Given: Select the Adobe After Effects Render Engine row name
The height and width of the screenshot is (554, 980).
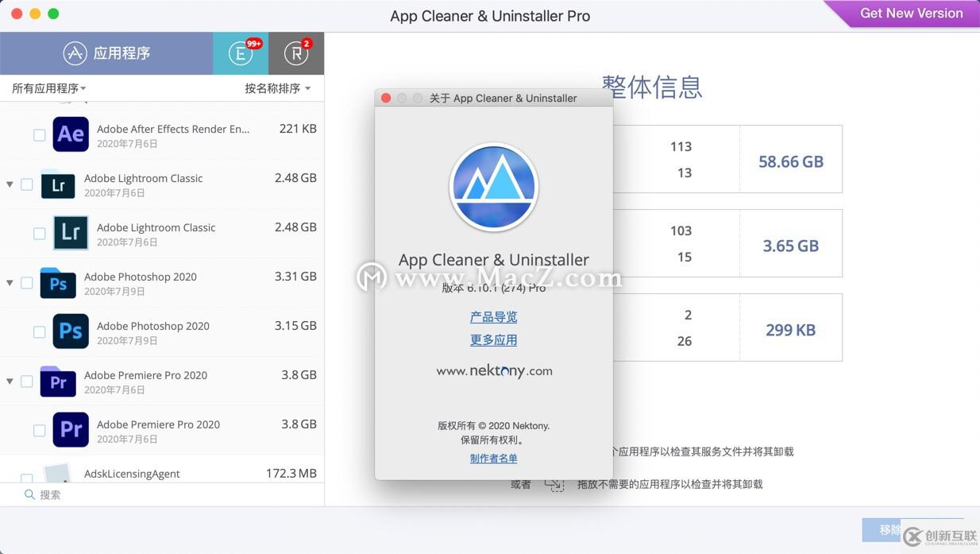Looking at the screenshot, I should 173,129.
